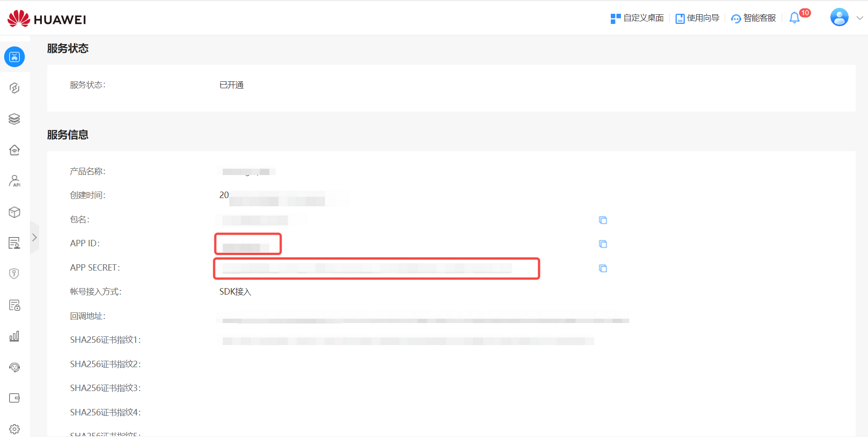
Task: Open the notification bell with 10 badge
Action: tap(795, 18)
